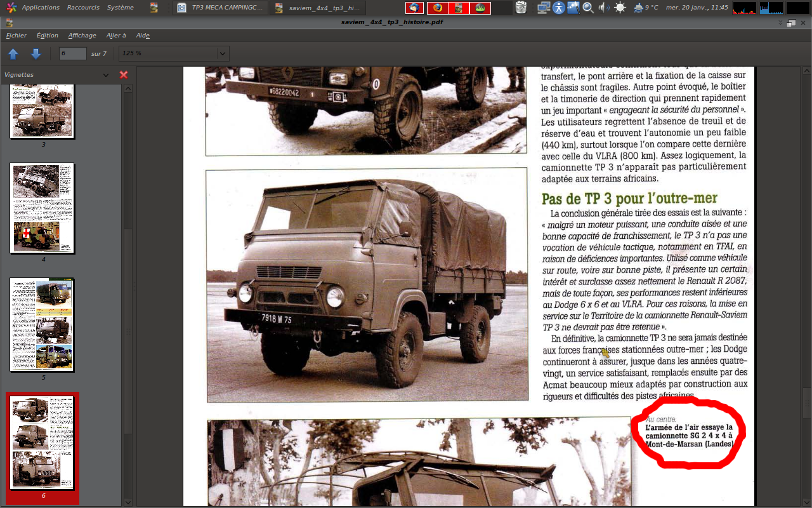Open the network computers icon in panel
This screenshot has width=812, height=508.
pyautogui.click(x=543, y=8)
